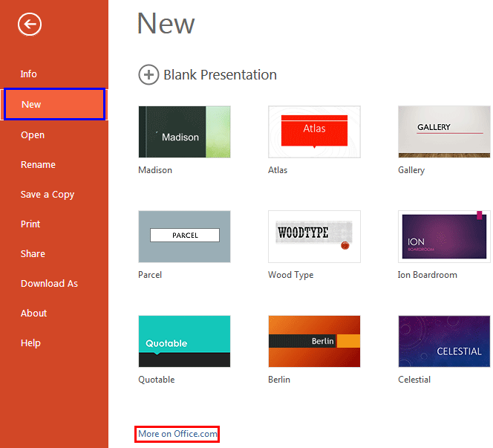Select the Celestial template thumbnail
The image size is (493, 448).
pyautogui.click(x=444, y=341)
